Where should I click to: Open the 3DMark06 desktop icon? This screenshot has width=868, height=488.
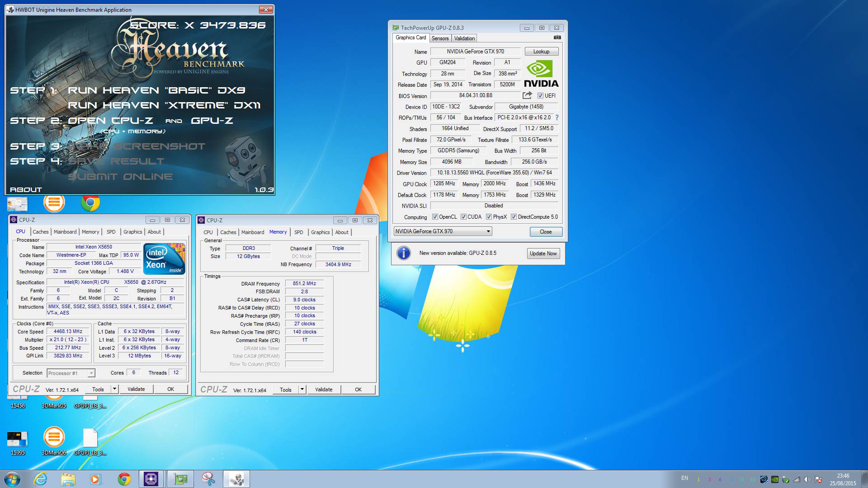pyautogui.click(x=54, y=441)
